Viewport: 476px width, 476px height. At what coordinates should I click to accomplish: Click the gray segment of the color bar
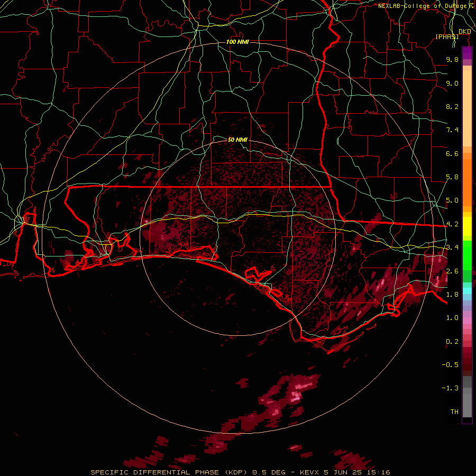point(467,398)
